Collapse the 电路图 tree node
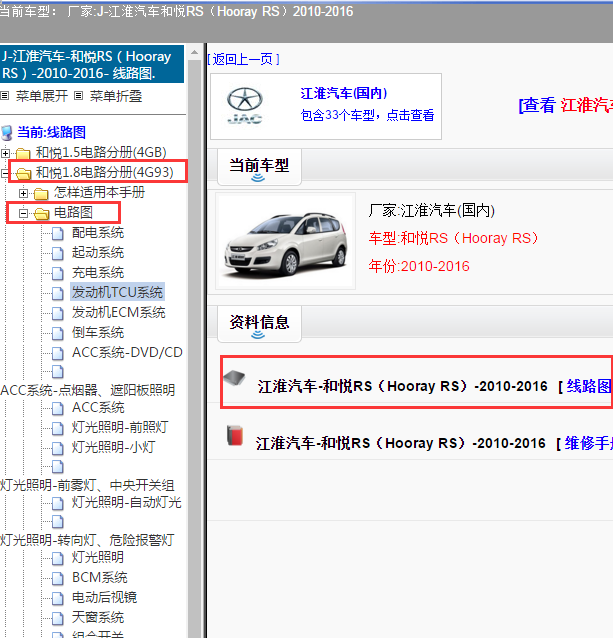The image size is (613, 638). pyautogui.click(x=23, y=213)
